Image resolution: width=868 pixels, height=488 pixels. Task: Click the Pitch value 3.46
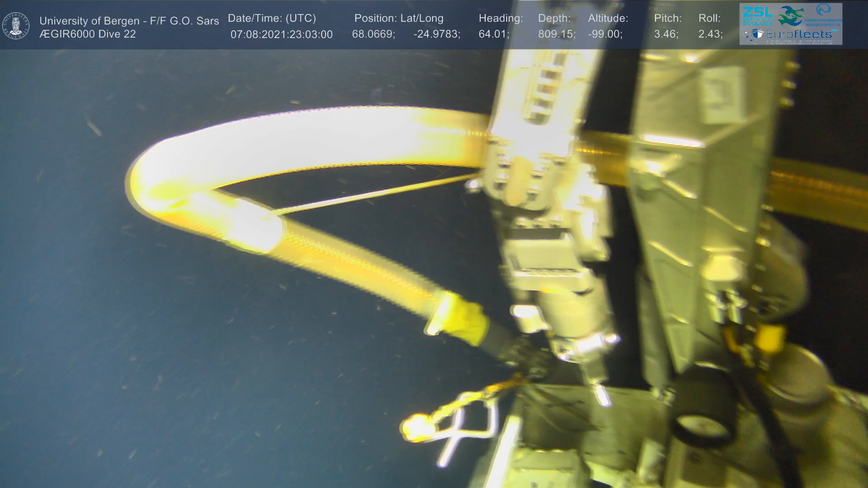(x=666, y=35)
